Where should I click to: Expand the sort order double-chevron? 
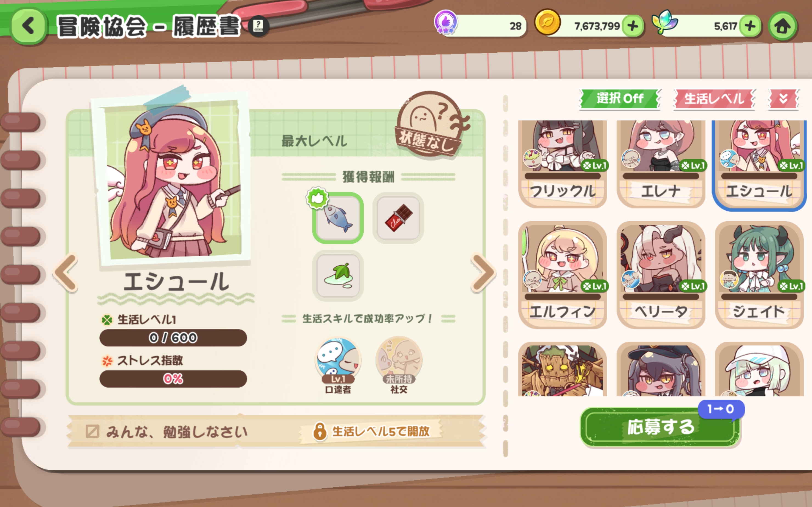pos(783,99)
